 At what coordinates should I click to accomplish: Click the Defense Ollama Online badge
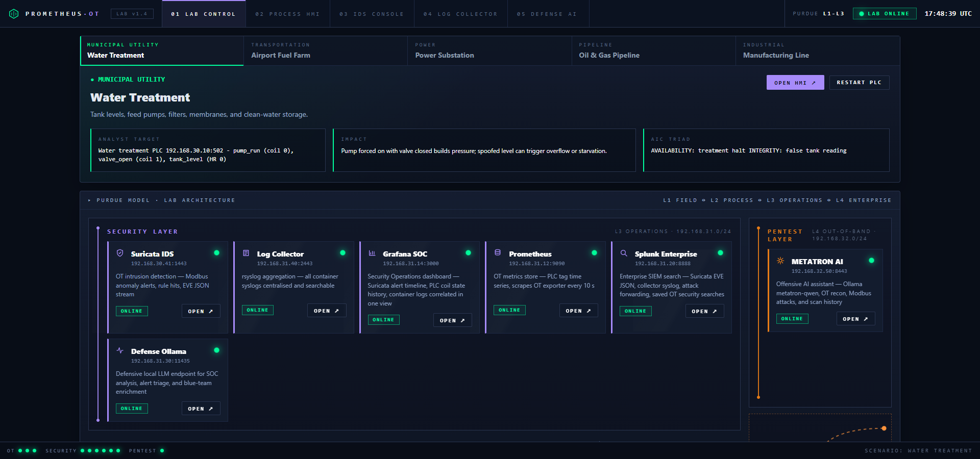[x=132, y=409]
